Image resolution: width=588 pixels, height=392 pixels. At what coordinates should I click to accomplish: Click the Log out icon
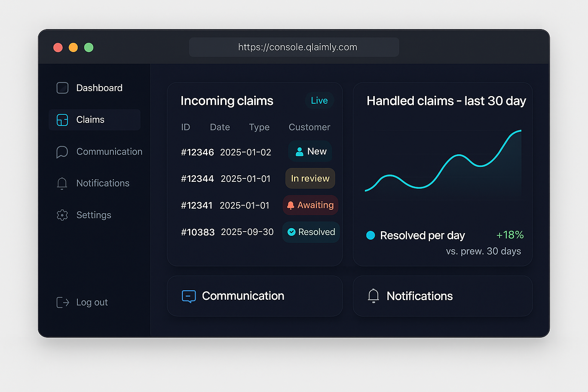(x=62, y=302)
